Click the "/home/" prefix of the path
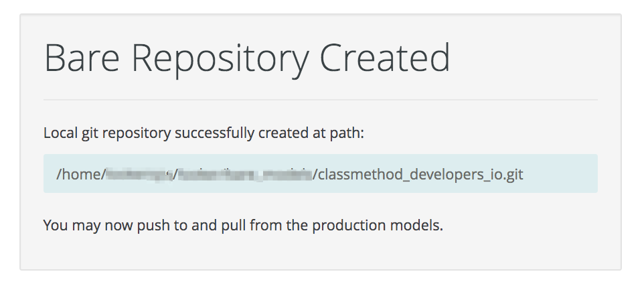Viewport: 644px width, 290px height. [81, 175]
